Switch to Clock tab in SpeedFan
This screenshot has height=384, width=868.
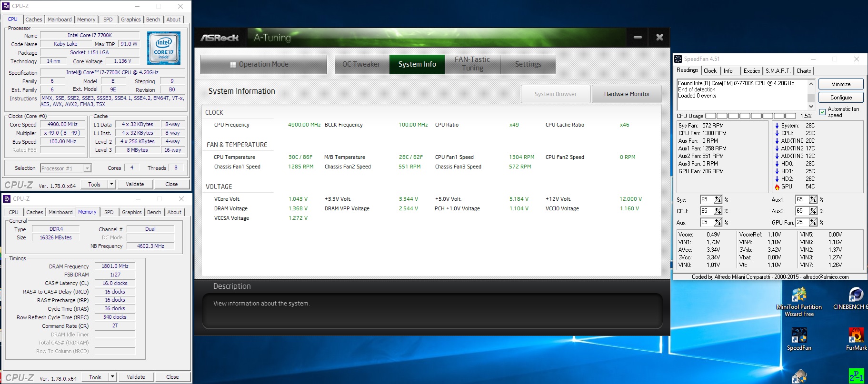(710, 71)
